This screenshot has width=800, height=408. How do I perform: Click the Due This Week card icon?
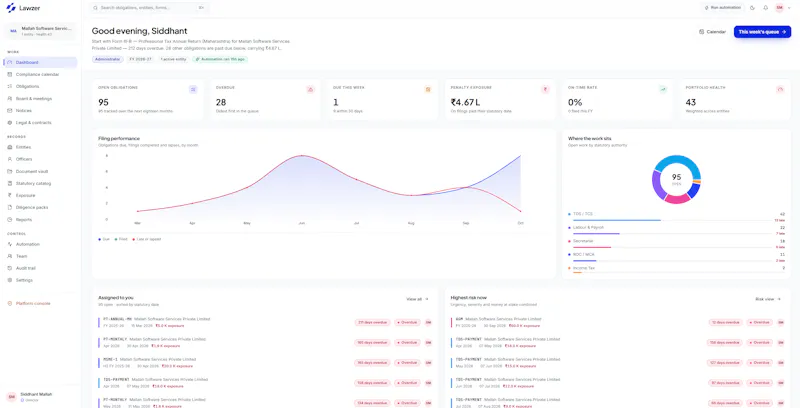(428, 89)
